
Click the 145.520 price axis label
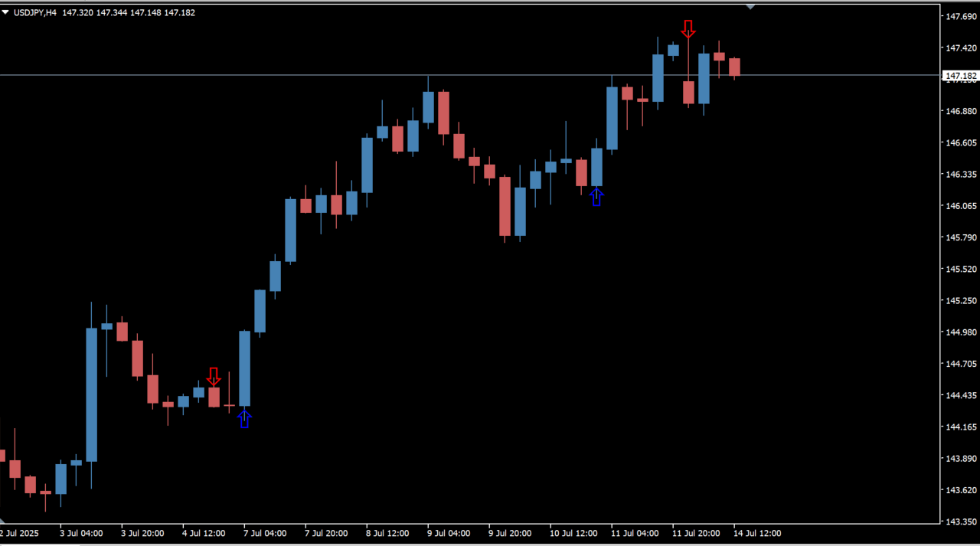(962, 269)
